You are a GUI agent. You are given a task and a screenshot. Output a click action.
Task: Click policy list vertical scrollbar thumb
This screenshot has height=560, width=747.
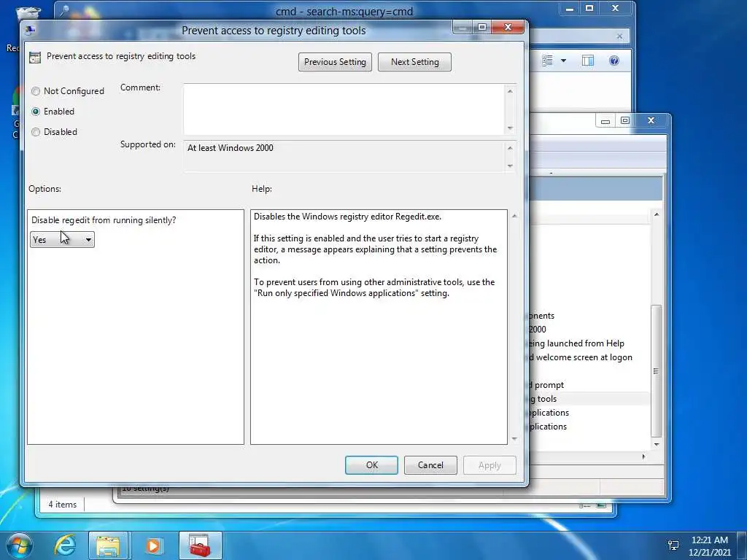pyautogui.click(x=657, y=371)
